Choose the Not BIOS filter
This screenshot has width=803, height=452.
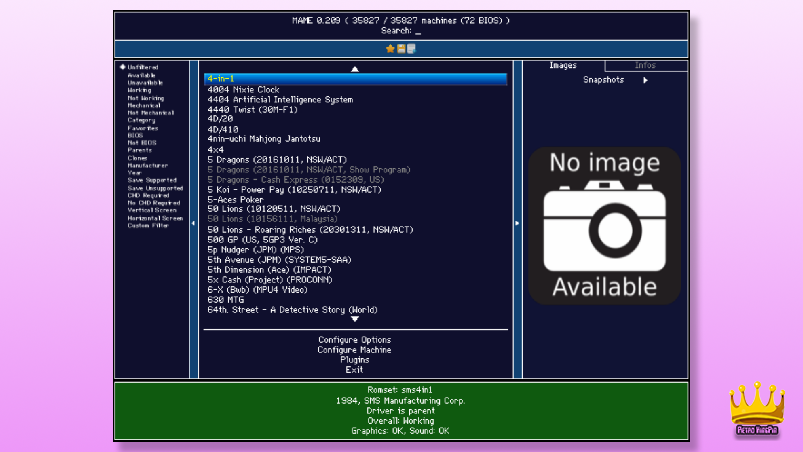[142, 143]
